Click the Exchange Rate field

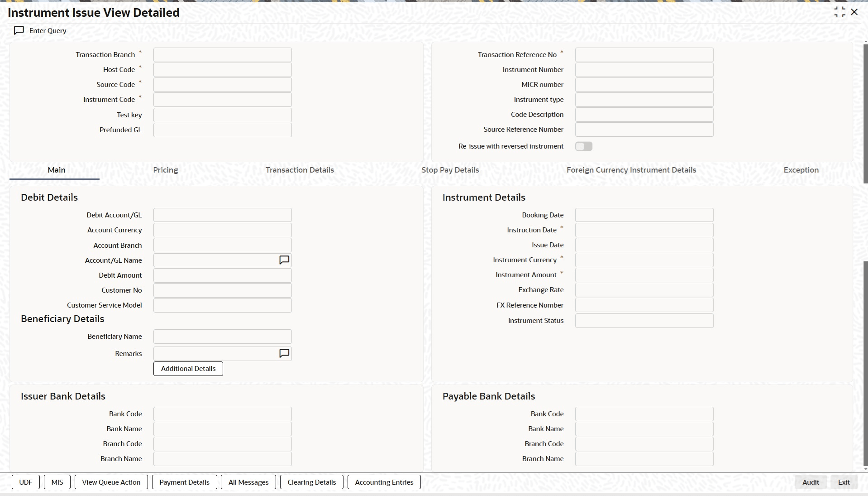644,290
